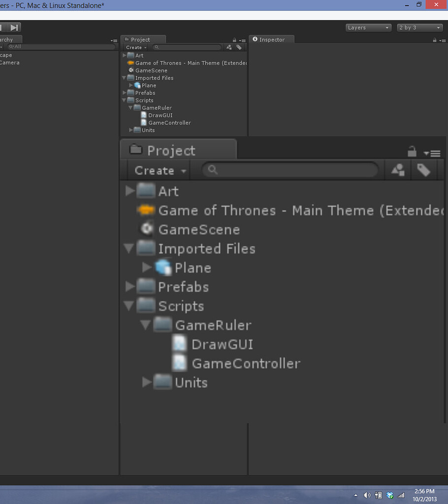
Task: Expand the Art folder
Action: pos(124,55)
